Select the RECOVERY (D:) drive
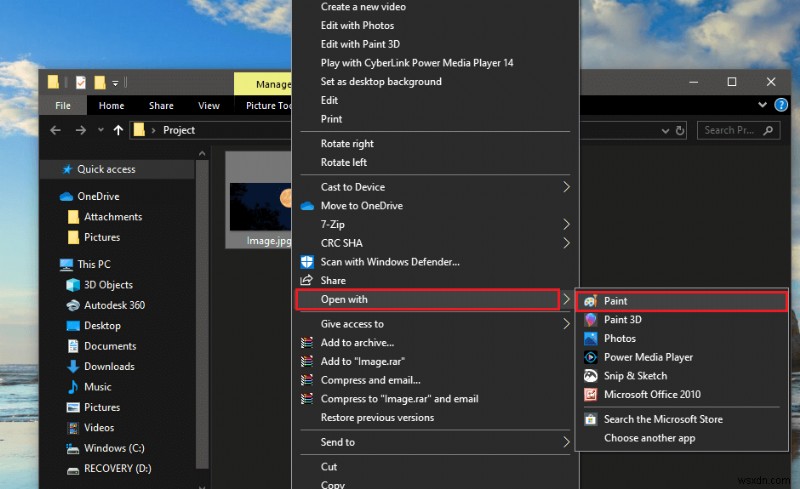Screen dimensions: 800x489 pyautogui.click(x=117, y=469)
